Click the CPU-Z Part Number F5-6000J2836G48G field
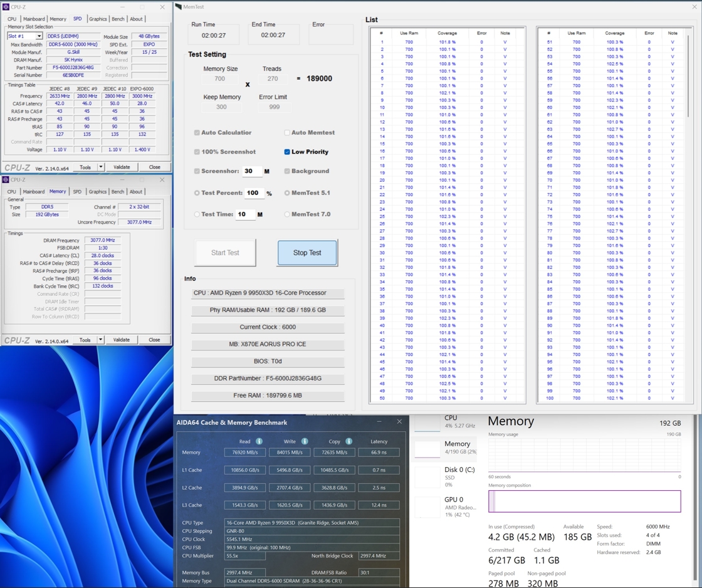The width and height of the screenshot is (702, 588). pyautogui.click(x=73, y=68)
